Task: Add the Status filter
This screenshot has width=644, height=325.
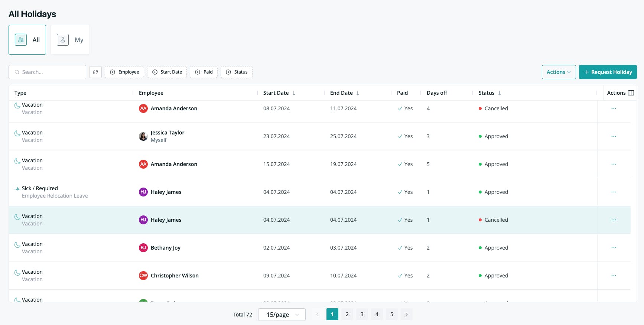Action: click(237, 72)
